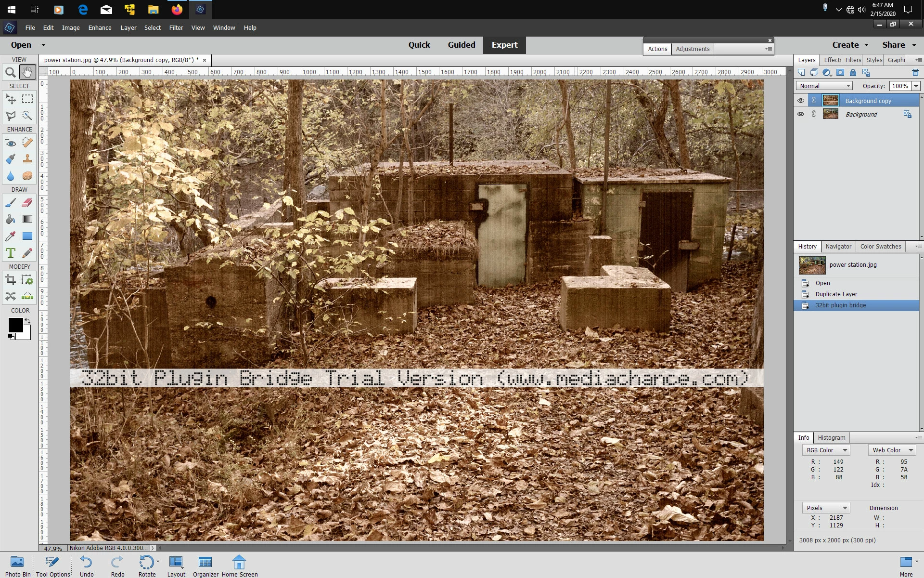This screenshot has height=578, width=924.
Task: Select the Clone Stamp tool
Action: click(x=27, y=159)
